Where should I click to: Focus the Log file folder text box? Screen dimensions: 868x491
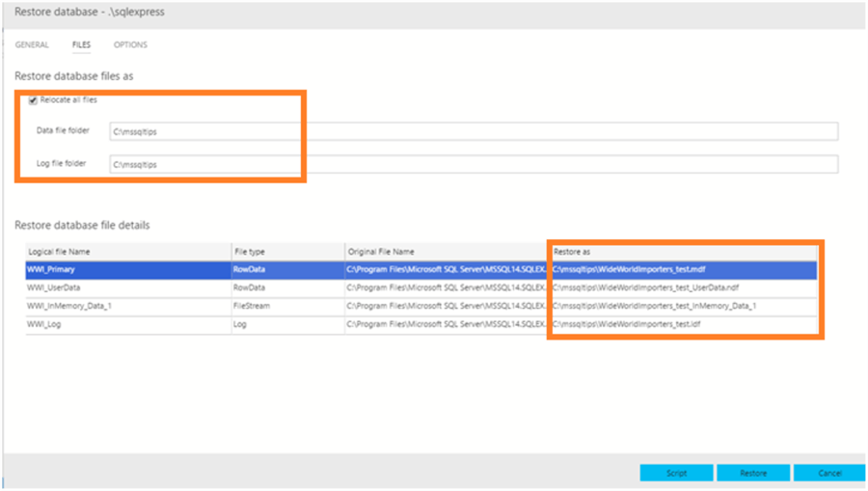pos(473,164)
